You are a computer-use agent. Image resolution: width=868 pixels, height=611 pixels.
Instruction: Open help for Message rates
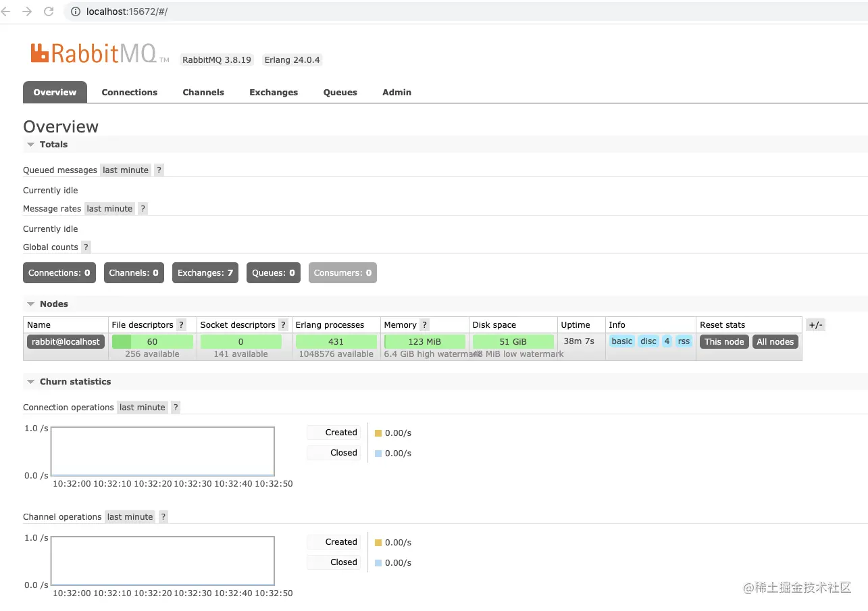point(143,209)
